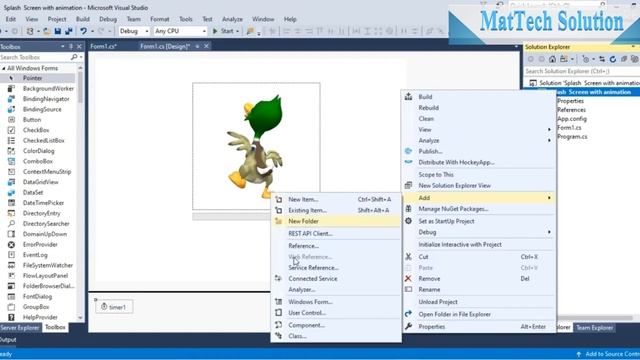
Task: Expand the Debug submenu in context menu
Action: 549,232
